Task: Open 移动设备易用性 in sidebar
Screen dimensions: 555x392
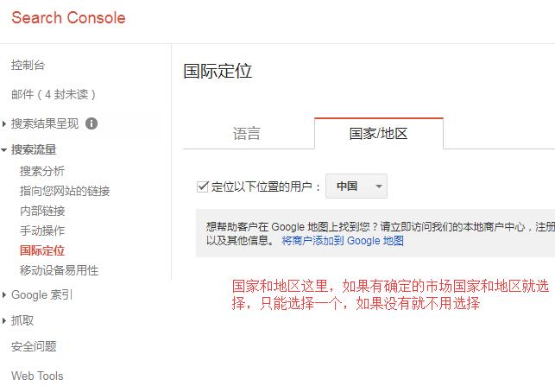Action: point(59,270)
